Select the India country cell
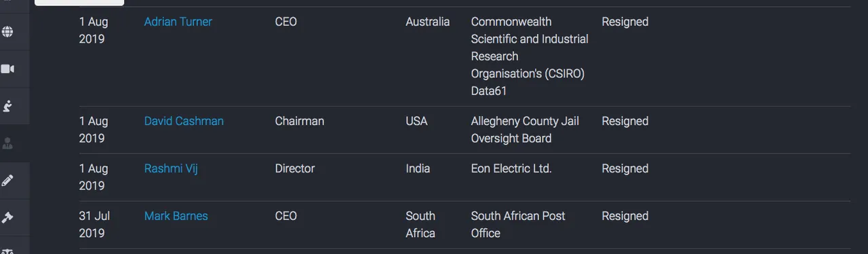Viewport: 868px width, 254px height. 418,168
